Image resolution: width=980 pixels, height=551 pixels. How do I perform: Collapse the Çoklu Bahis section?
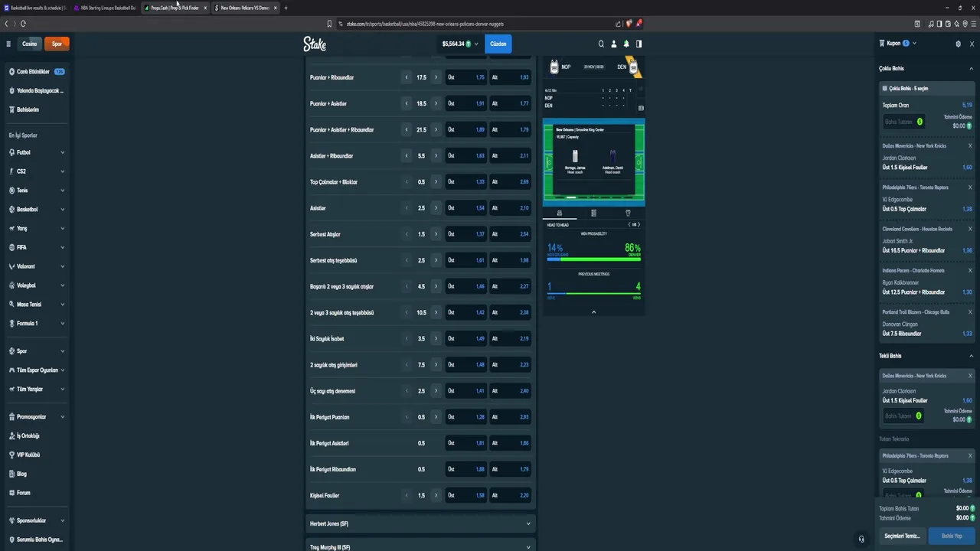(x=971, y=69)
